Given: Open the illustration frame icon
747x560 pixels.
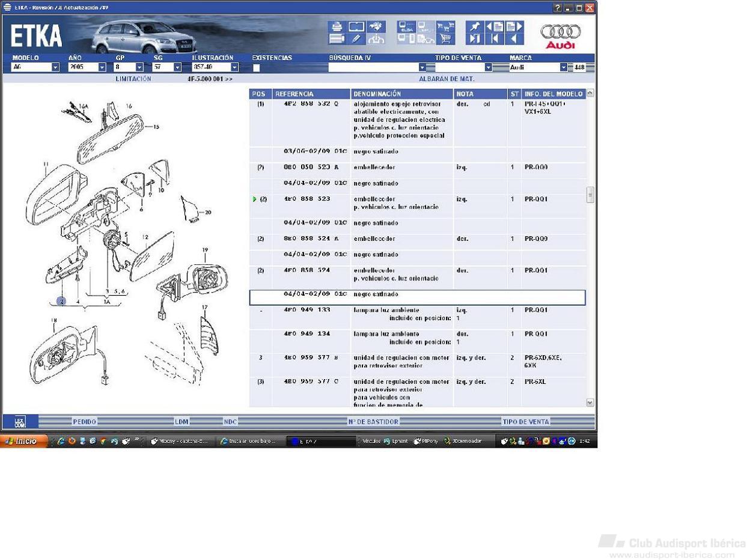Looking at the screenshot, I should (356, 27).
